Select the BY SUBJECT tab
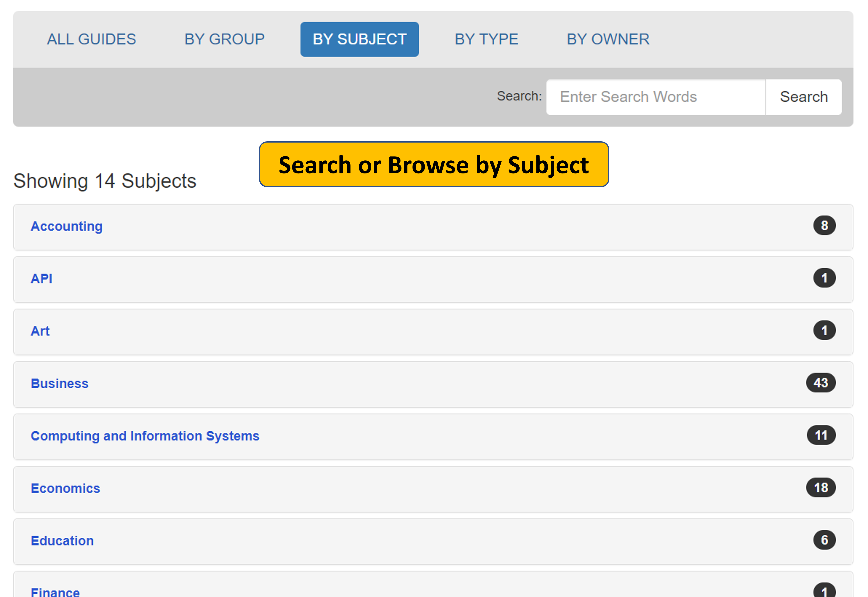The width and height of the screenshot is (868, 597). pos(359,39)
